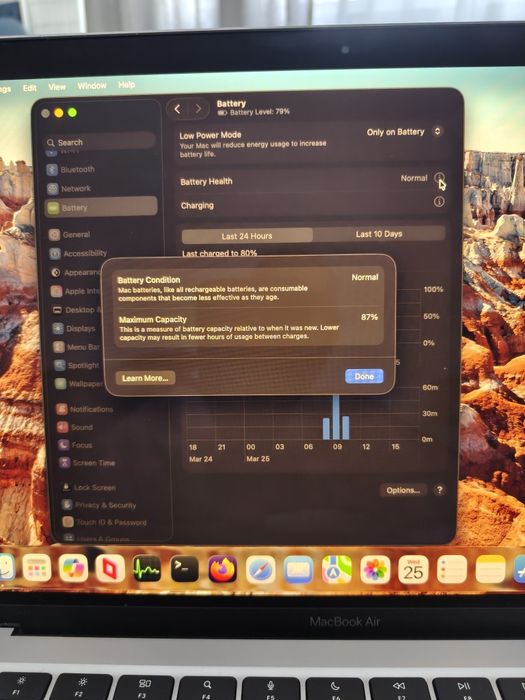Open Lock Screen settings in sidebar

(x=88, y=488)
